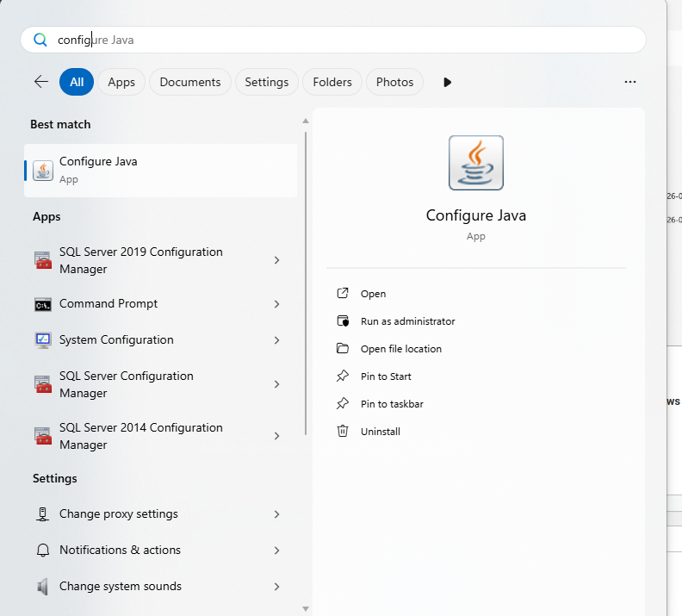Screen dimensions: 682x616
Task: Show more filter tabs with play arrow
Action: (447, 82)
